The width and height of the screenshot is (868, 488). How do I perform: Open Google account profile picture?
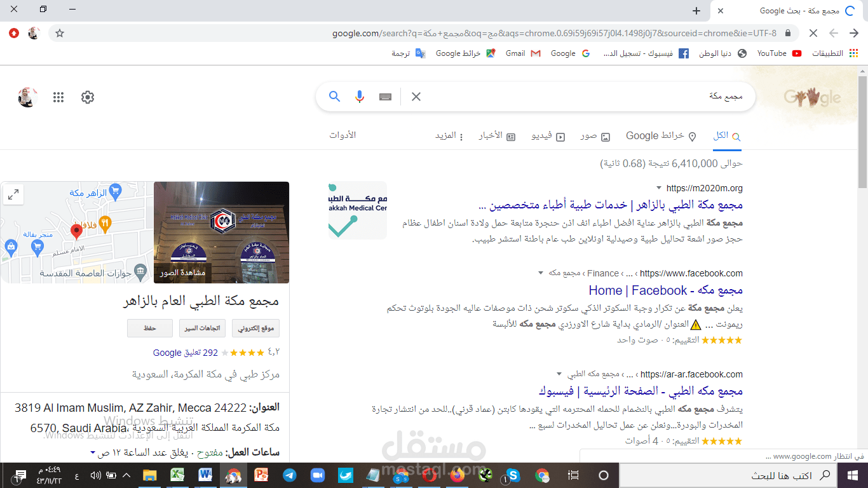click(27, 97)
